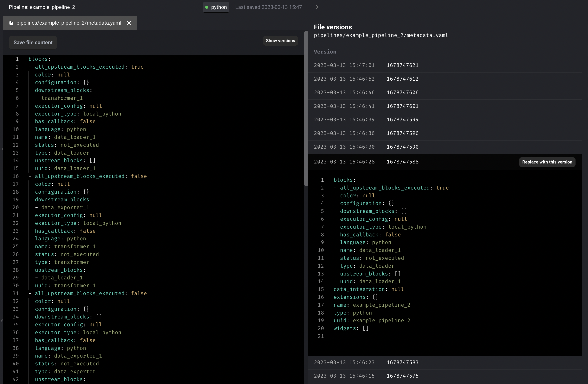588x384 pixels.
Task: Click the Show versions button
Action: pyautogui.click(x=280, y=41)
